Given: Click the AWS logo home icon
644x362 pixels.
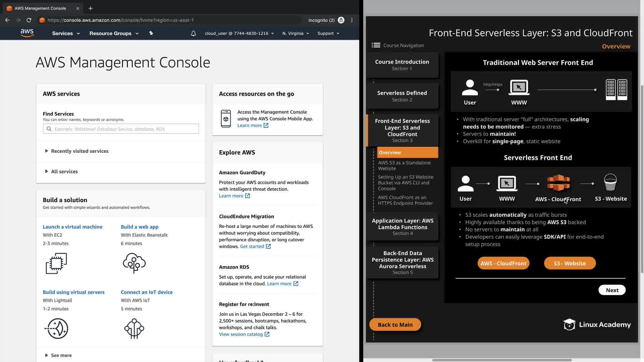Looking at the screenshot, I should 27,33.
